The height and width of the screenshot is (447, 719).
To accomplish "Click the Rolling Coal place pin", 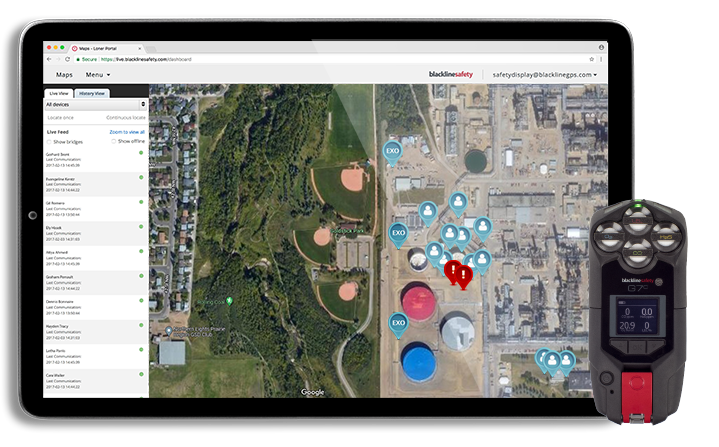I will [x=230, y=300].
